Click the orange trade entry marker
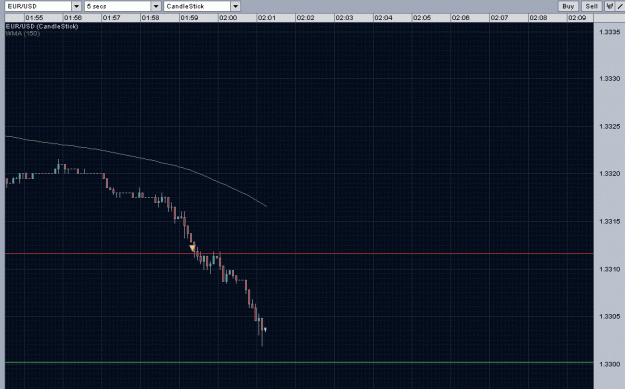Viewport: 625px width, 389px height. point(193,248)
